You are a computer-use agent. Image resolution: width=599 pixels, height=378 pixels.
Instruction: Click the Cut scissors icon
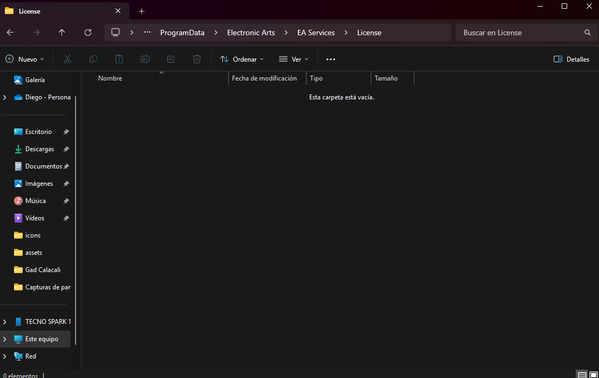67,59
